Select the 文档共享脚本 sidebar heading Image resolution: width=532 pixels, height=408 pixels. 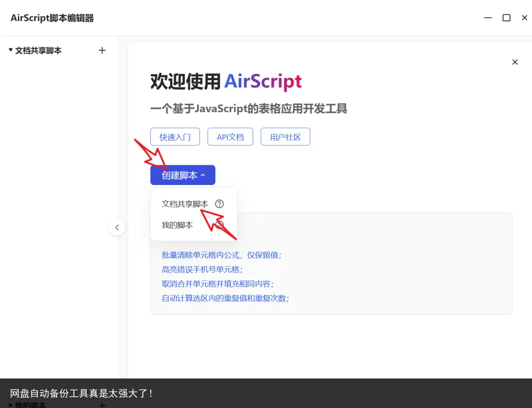point(38,51)
